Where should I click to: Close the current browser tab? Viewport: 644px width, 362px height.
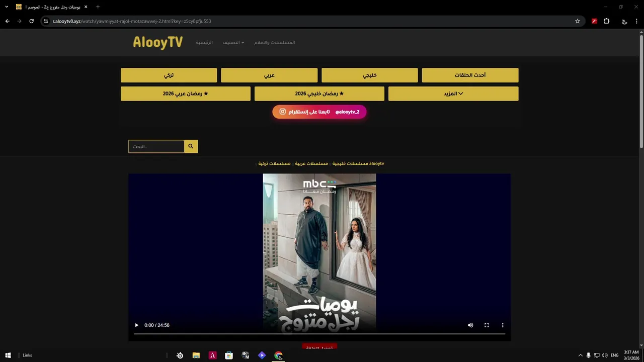[86, 7]
